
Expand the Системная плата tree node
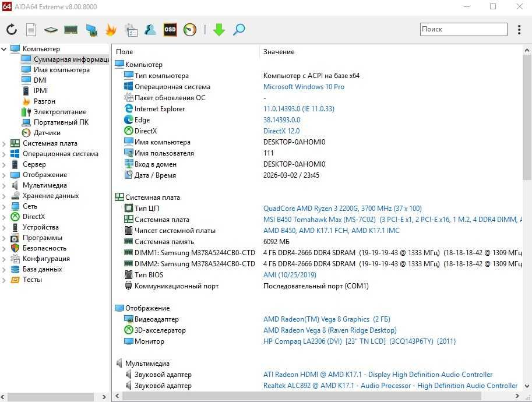pos(4,144)
